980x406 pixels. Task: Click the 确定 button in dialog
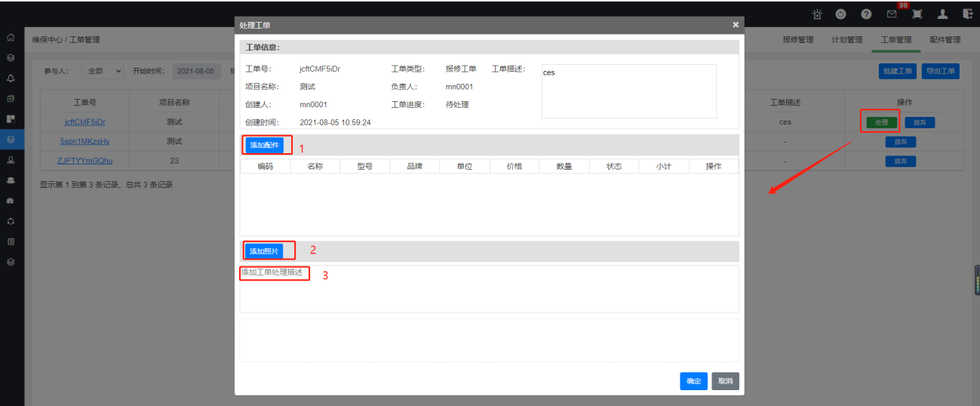pyautogui.click(x=693, y=381)
